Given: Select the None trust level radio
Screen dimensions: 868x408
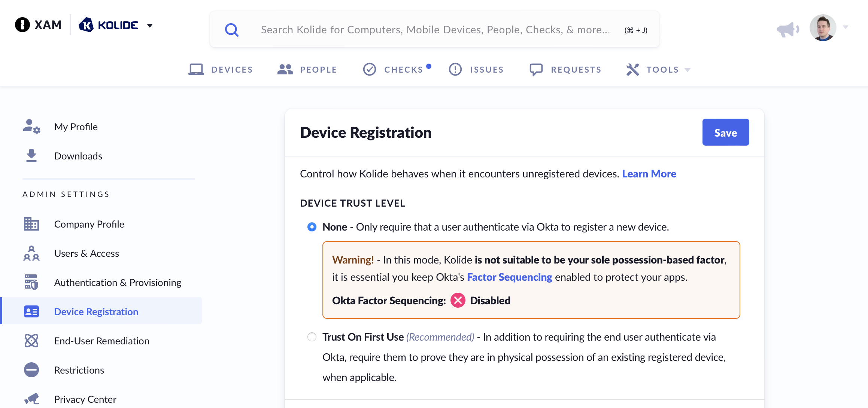Looking at the screenshot, I should click(312, 227).
